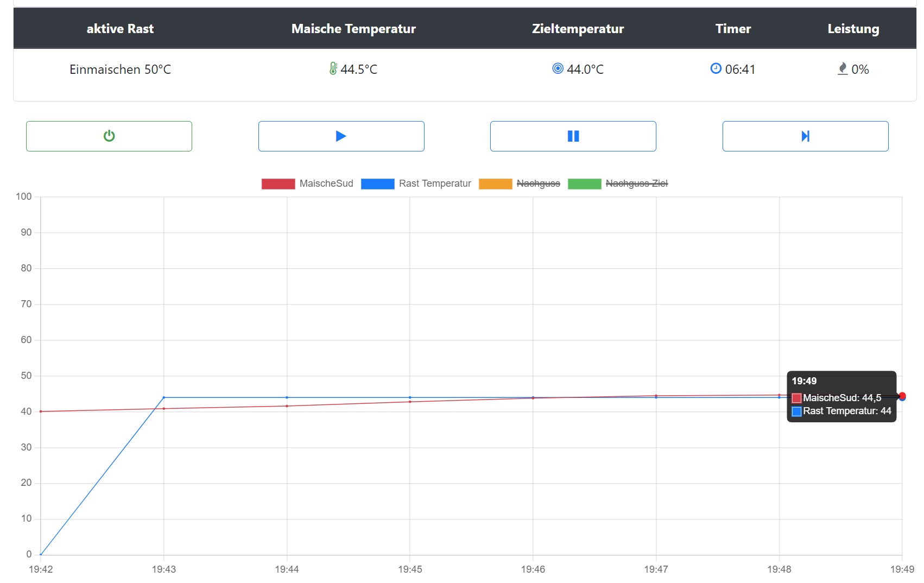
Task: Toggle the MaischeSud legend entry
Action: (x=326, y=183)
